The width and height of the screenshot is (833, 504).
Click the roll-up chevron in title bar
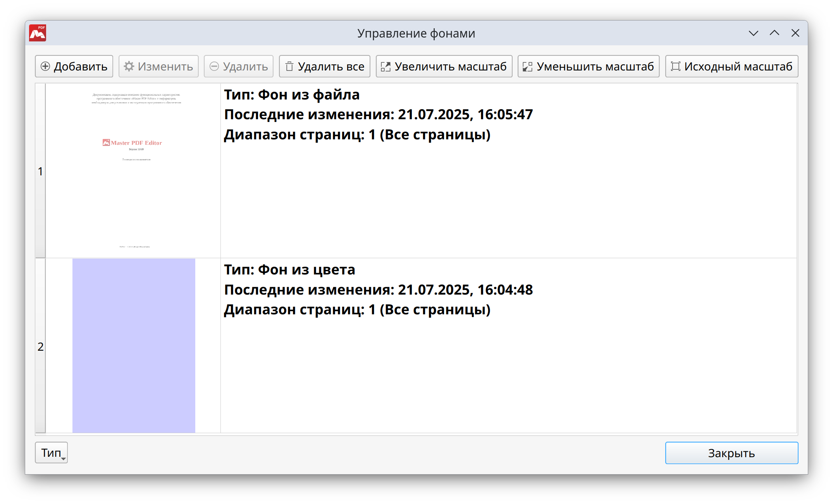tap(774, 33)
